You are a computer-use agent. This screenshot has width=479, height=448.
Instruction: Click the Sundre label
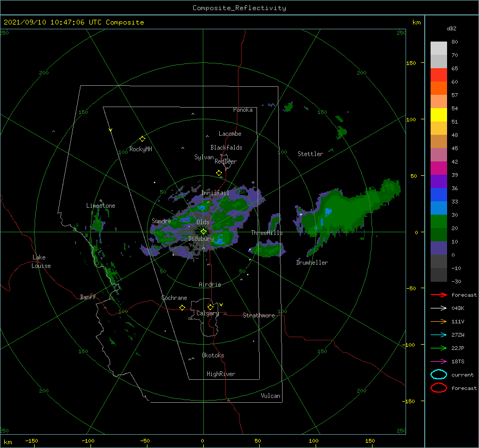(x=161, y=221)
